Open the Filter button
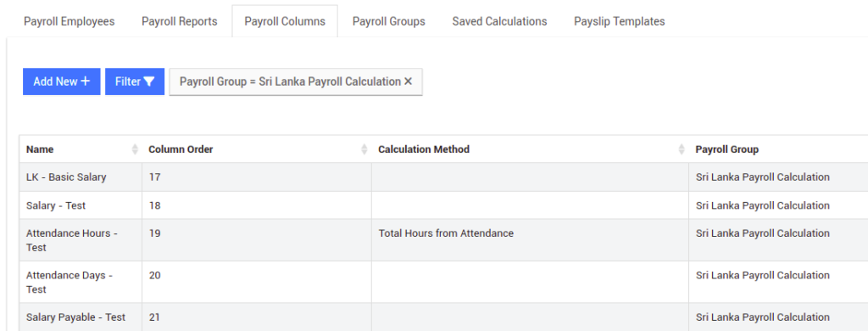Image resolution: width=868 pixels, height=331 pixels. coord(135,81)
